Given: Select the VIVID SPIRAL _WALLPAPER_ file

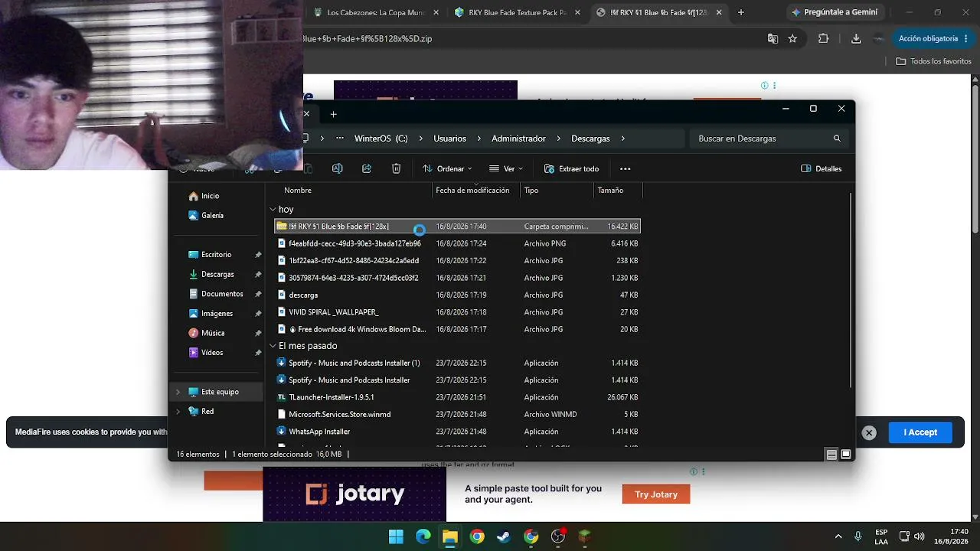Looking at the screenshot, I should pos(457,312).
